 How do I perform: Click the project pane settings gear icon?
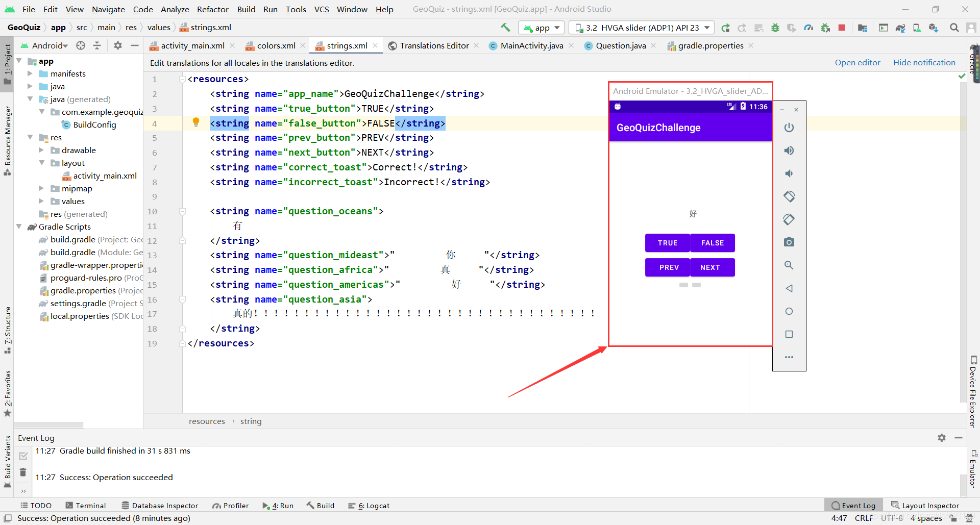pyautogui.click(x=118, y=45)
